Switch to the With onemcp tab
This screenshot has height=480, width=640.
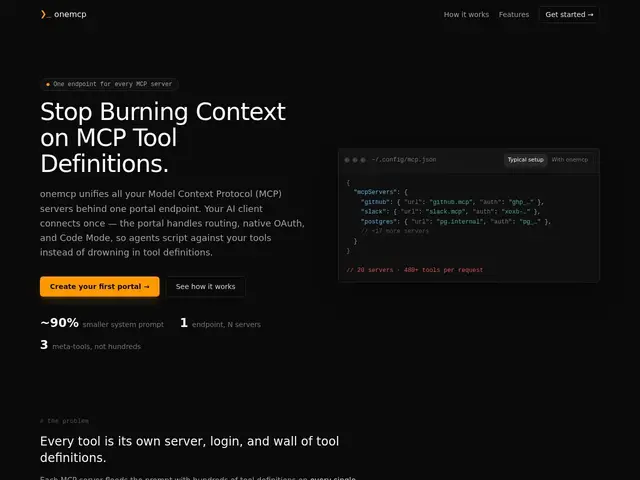coord(569,160)
